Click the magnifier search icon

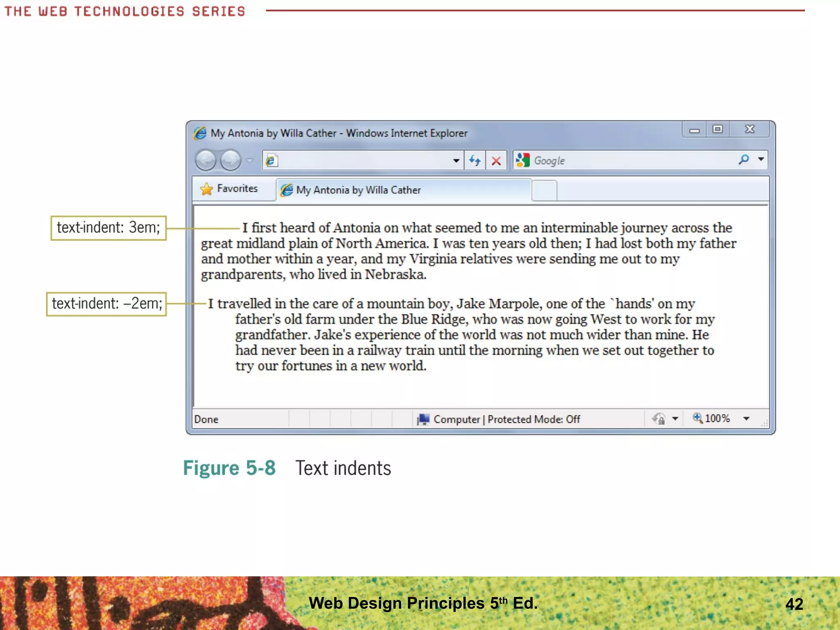(x=744, y=159)
